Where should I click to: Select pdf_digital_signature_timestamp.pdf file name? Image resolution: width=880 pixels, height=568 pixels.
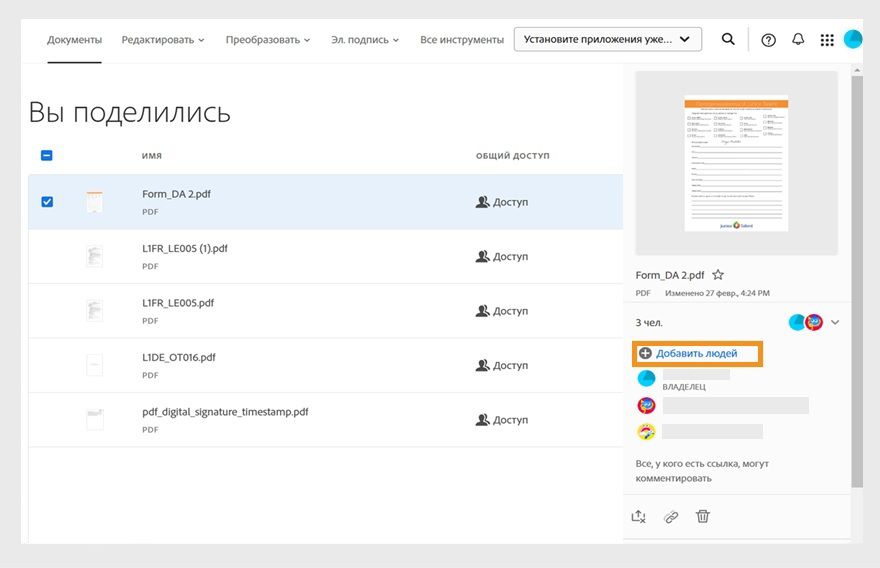[x=225, y=412]
